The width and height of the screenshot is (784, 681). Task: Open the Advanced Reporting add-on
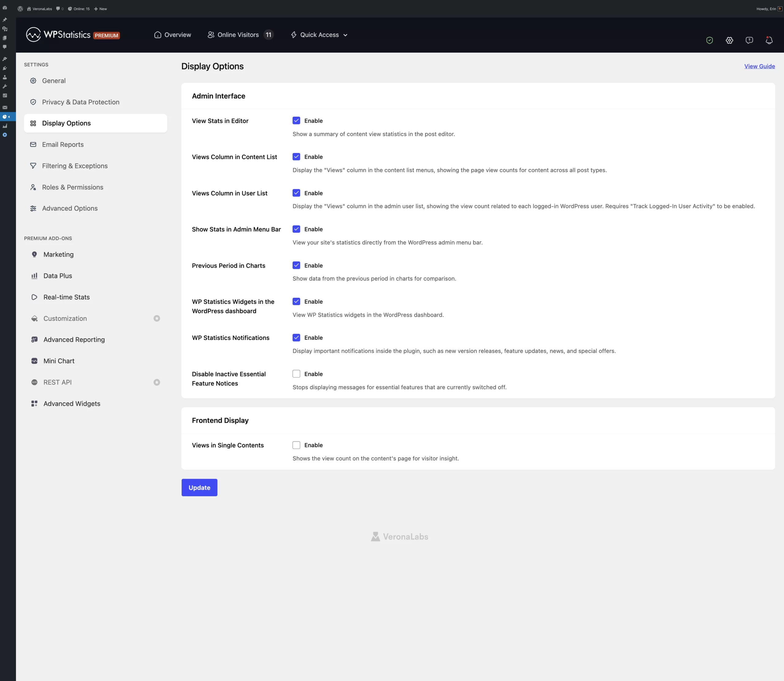pyautogui.click(x=96, y=340)
